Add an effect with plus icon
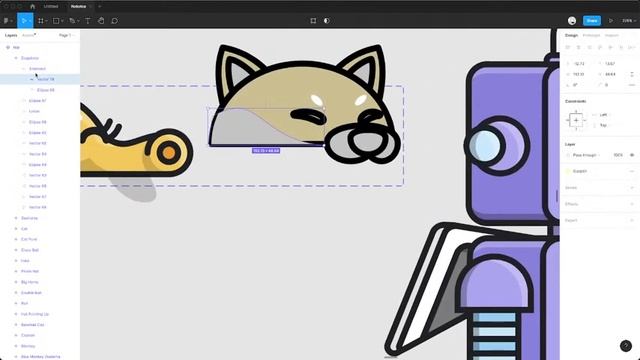640x360 pixels. 632,204
